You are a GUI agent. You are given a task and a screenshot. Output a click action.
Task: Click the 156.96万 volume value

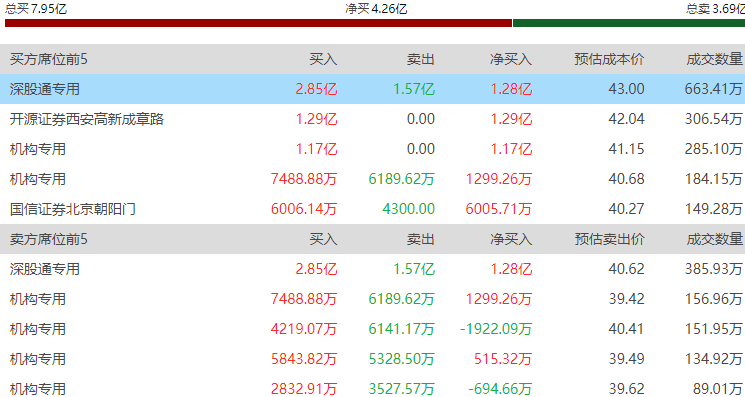[714, 299]
